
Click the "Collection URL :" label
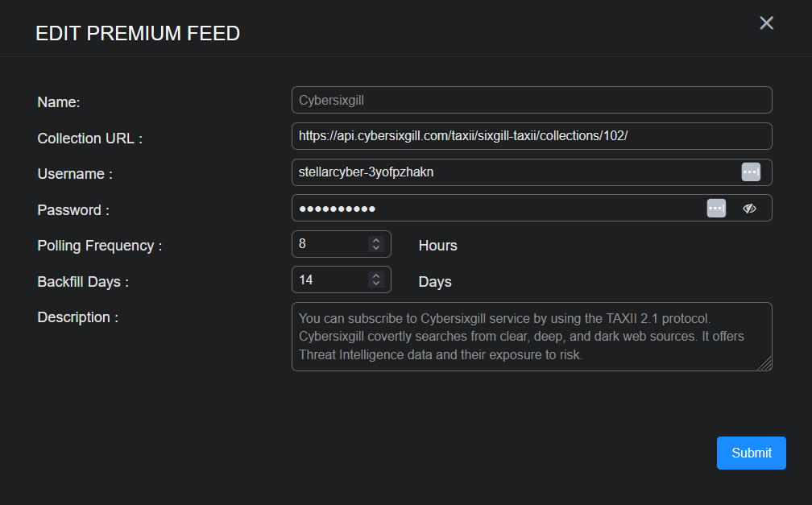click(89, 139)
